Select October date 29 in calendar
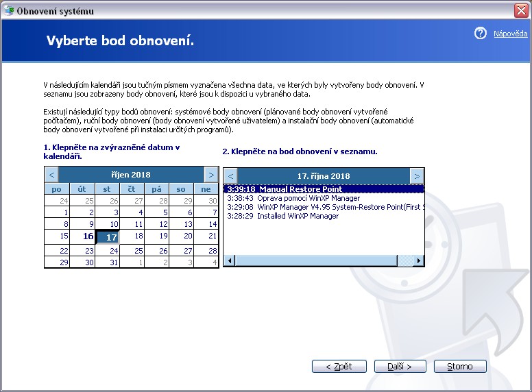 click(58, 262)
